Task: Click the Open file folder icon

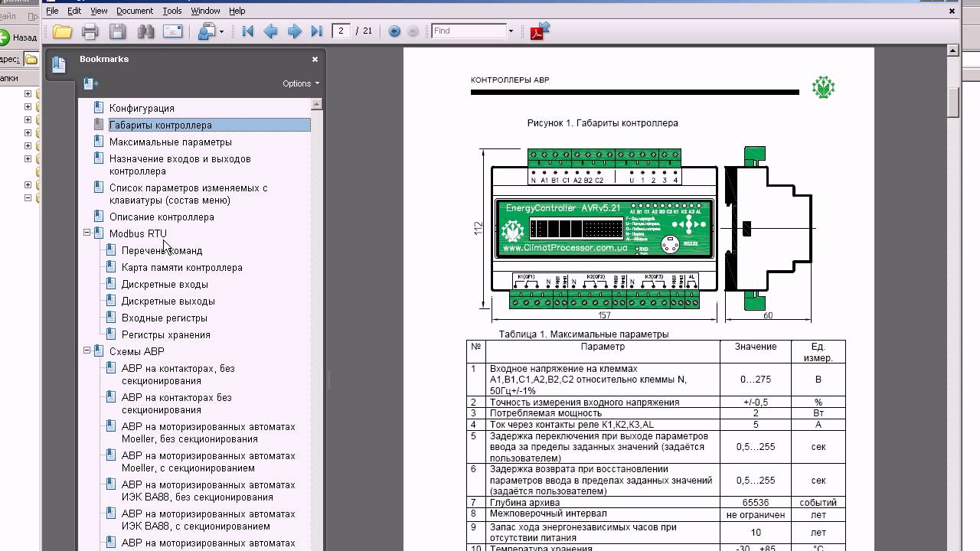Action: coord(63,31)
